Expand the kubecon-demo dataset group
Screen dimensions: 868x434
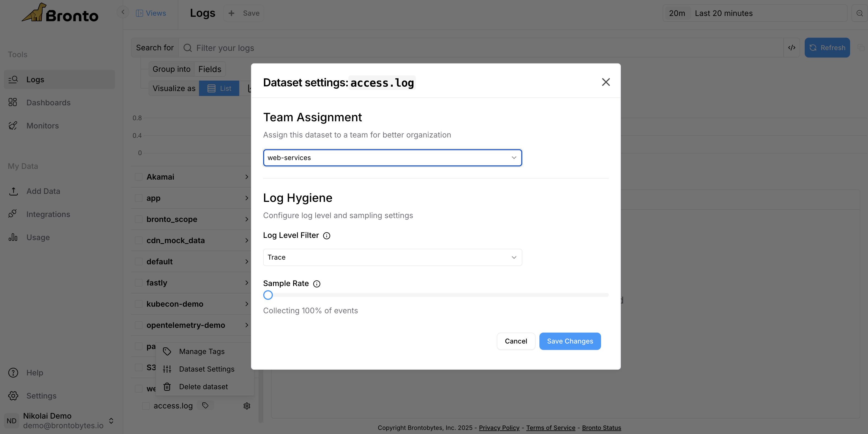[247, 304]
